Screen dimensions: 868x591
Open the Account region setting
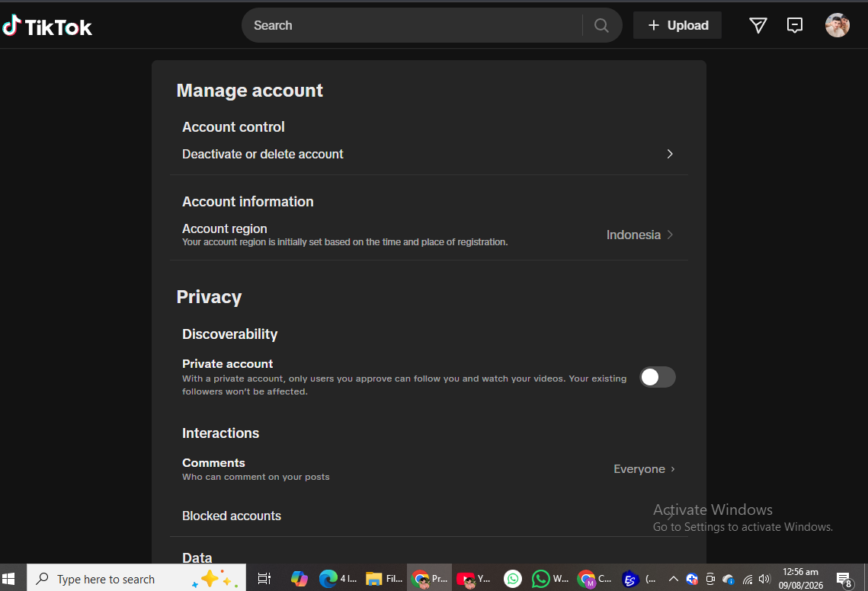pyautogui.click(x=428, y=235)
